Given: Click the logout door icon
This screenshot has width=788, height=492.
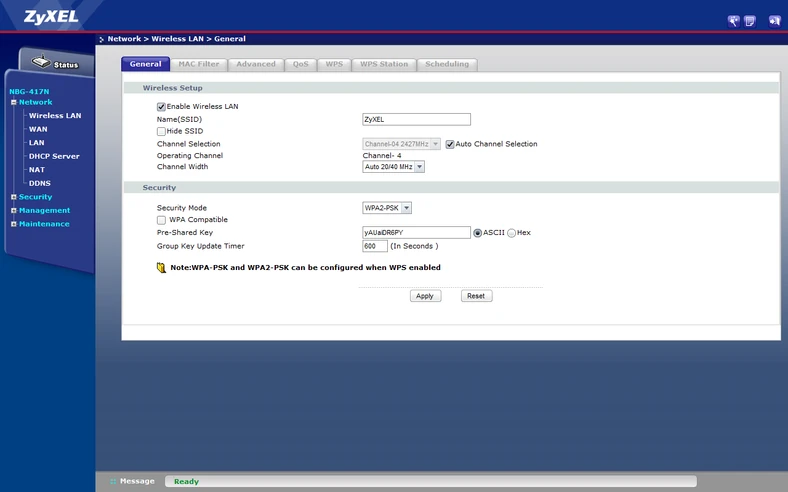Looking at the screenshot, I should (774, 21).
